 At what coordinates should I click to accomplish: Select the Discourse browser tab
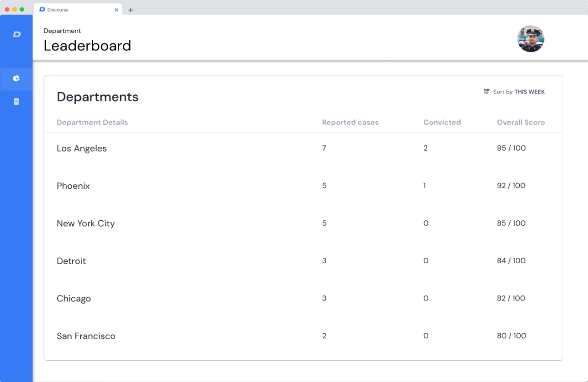click(x=78, y=9)
